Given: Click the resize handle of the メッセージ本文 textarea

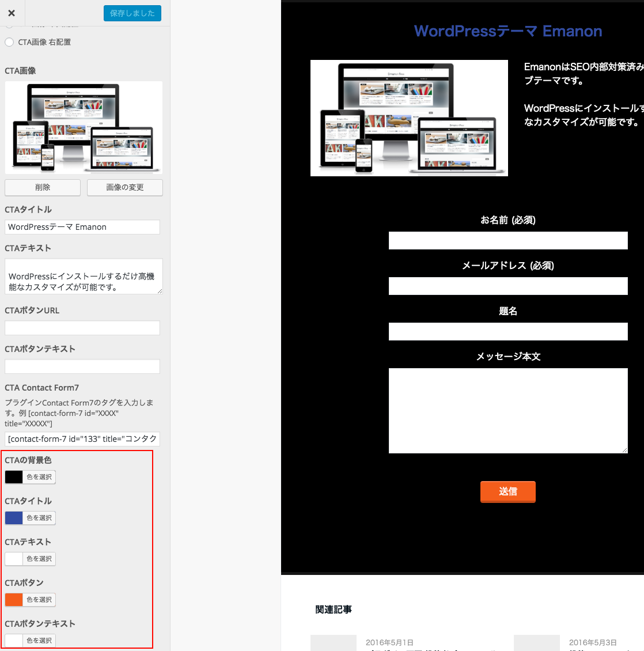Looking at the screenshot, I should pyautogui.click(x=624, y=450).
